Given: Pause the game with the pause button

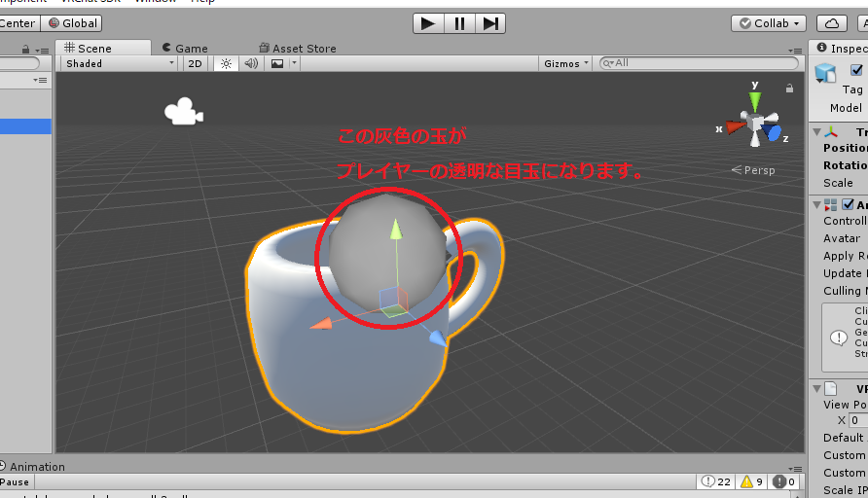Looking at the screenshot, I should tap(459, 23).
